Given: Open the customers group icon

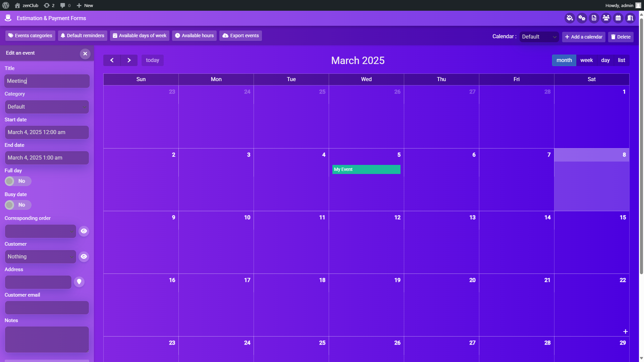Looking at the screenshot, I should (606, 18).
